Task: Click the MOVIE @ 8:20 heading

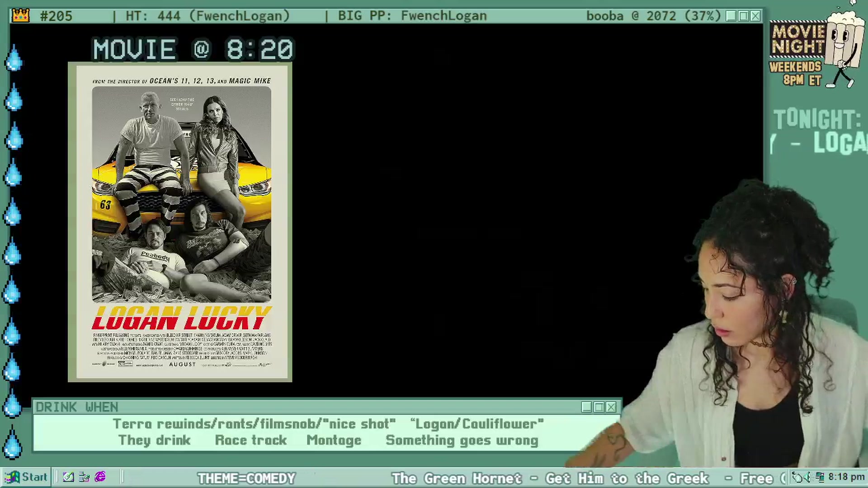Action: pos(193,49)
